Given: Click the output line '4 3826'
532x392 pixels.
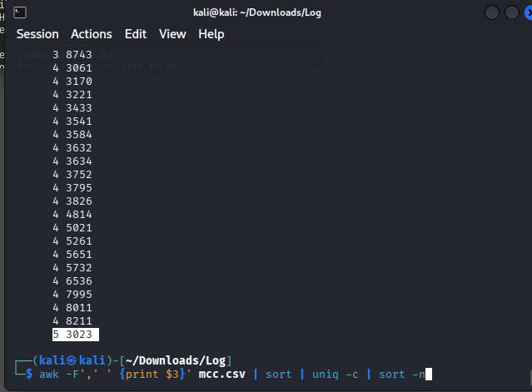Looking at the screenshot, I should coord(72,201).
